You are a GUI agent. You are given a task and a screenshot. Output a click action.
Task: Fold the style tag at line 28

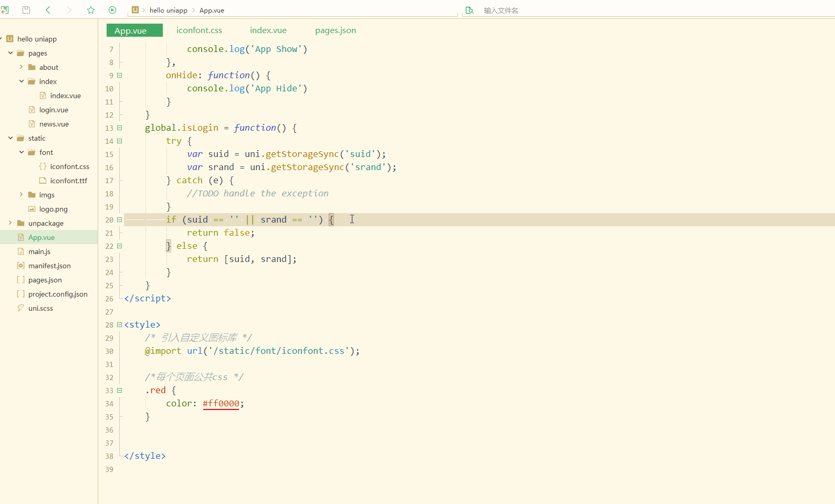tap(120, 325)
